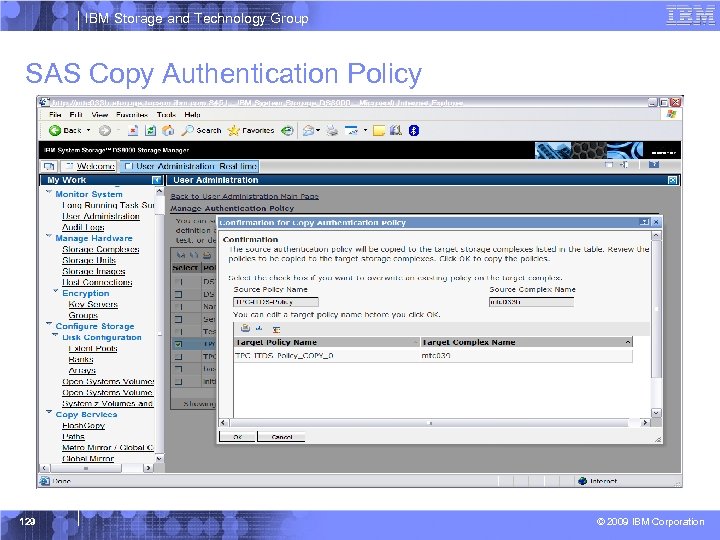Click the task list icon left of Welcome tab
Image resolution: width=720 pixels, height=540 pixels.
click(x=48, y=166)
